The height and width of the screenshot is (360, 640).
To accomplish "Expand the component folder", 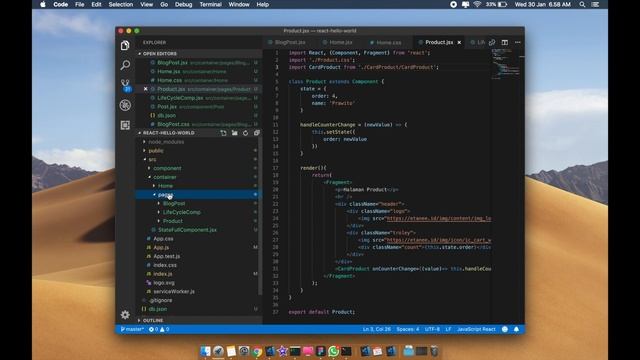I will point(167,169).
